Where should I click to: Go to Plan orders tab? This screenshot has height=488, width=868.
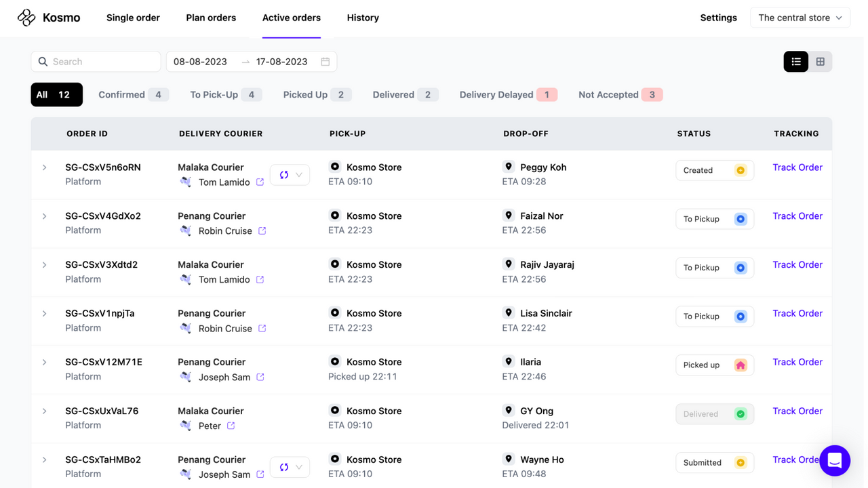click(x=211, y=18)
